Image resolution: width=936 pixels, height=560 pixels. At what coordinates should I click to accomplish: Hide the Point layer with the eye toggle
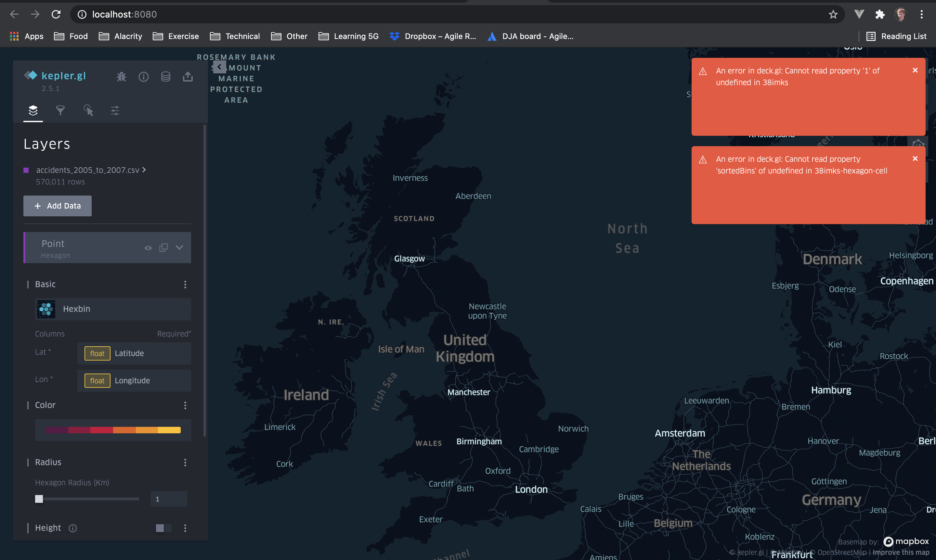(148, 248)
